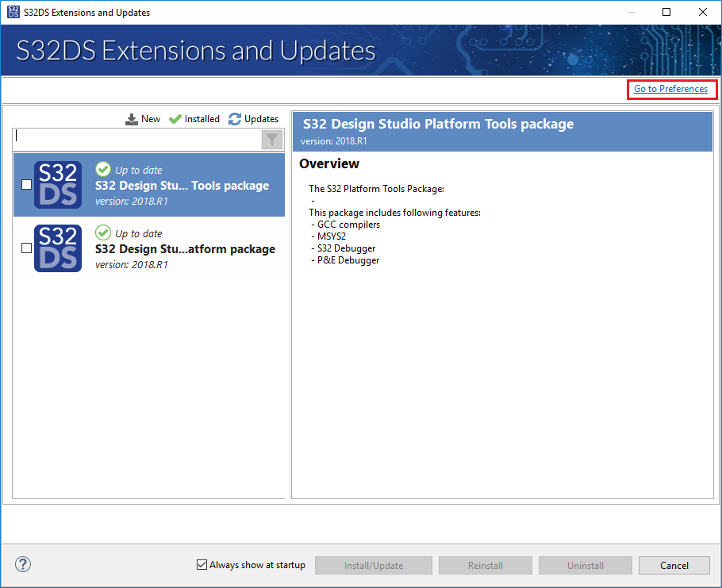Viewport: 722px width, 588px height.
Task: Disable Always show at startup
Action: tap(202, 565)
